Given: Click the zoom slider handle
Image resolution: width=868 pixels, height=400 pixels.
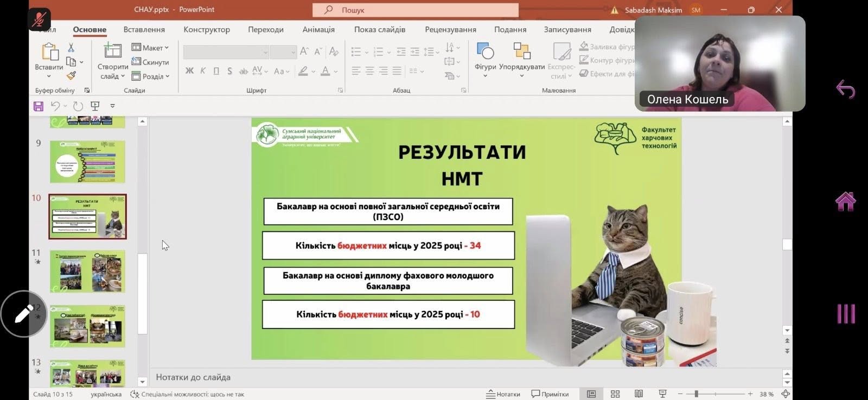Looking at the screenshot, I should click(696, 394).
